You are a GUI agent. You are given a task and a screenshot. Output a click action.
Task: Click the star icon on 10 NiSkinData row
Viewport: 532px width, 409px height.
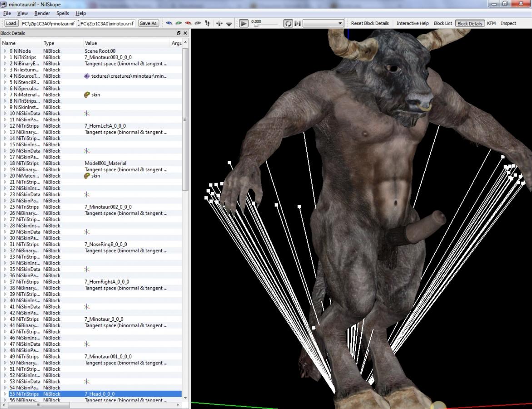[x=87, y=113]
